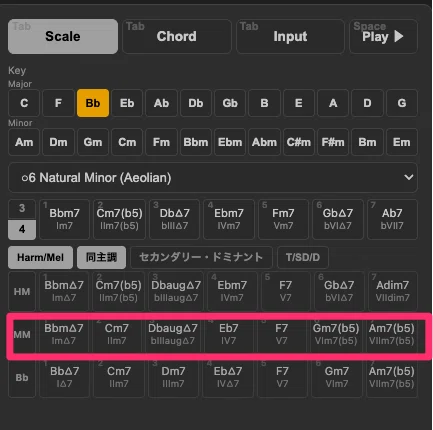Choose Eb7 IV7 in the MM row
This screenshot has height=430, width=433.
coord(228,334)
